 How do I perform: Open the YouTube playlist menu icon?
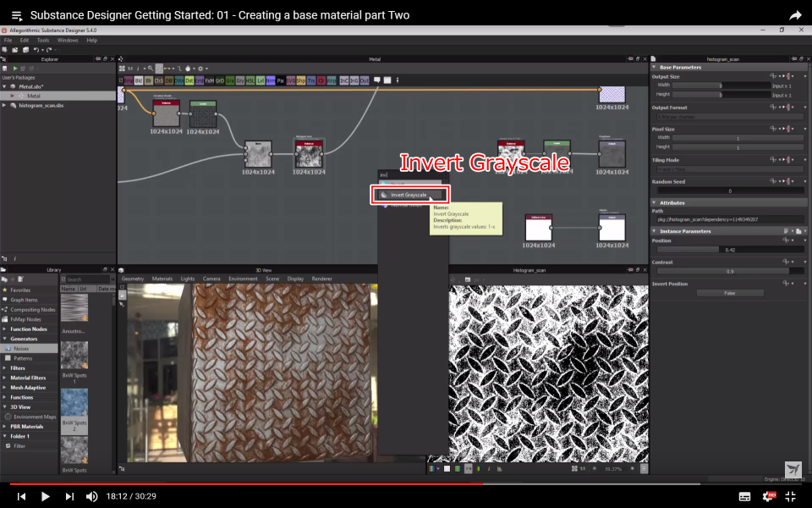tap(17, 15)
